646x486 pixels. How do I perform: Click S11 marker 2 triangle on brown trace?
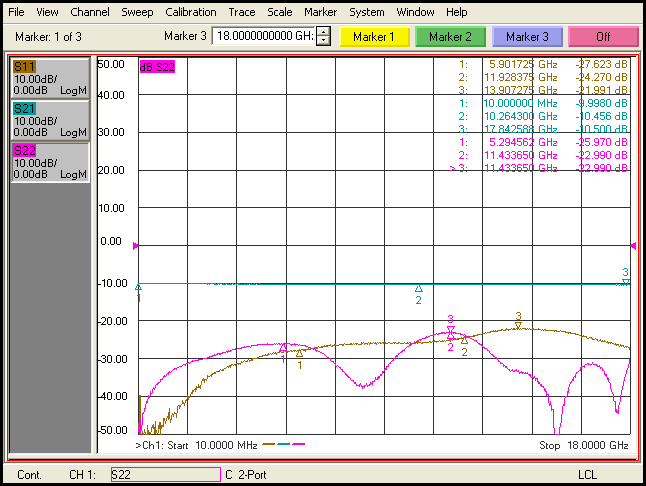click(x=465, y=340)
